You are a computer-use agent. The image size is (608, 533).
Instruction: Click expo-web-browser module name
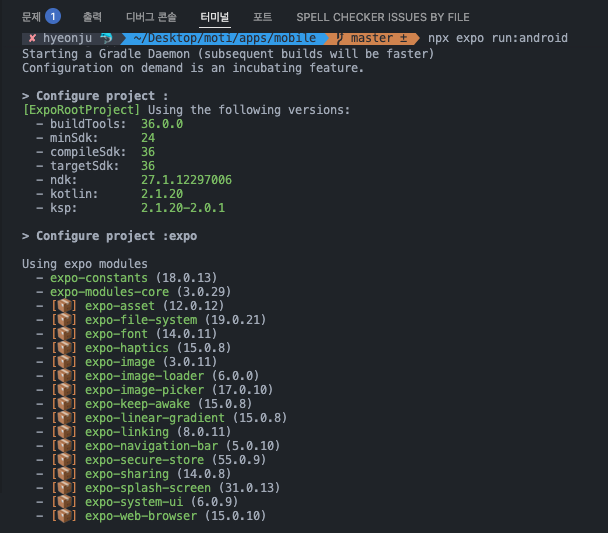141,516
